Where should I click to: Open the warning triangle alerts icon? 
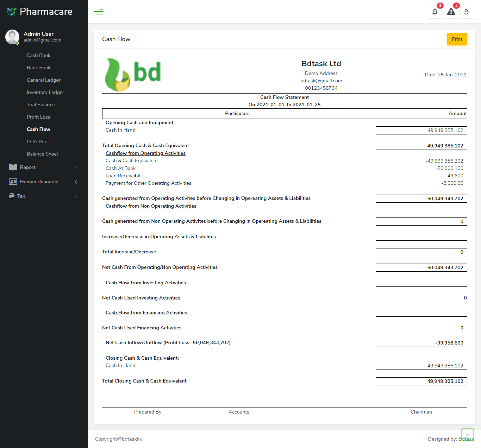[451, 12]
